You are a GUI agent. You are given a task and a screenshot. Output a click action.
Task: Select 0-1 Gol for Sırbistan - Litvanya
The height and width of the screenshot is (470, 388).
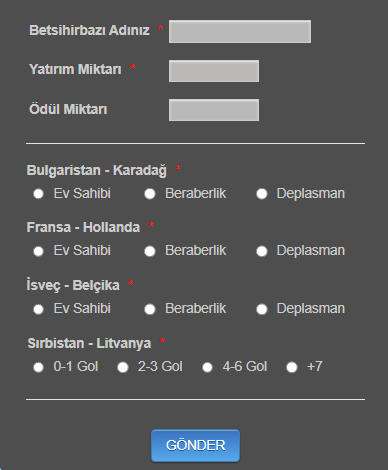pyautogui.click(x=38, y=367)
